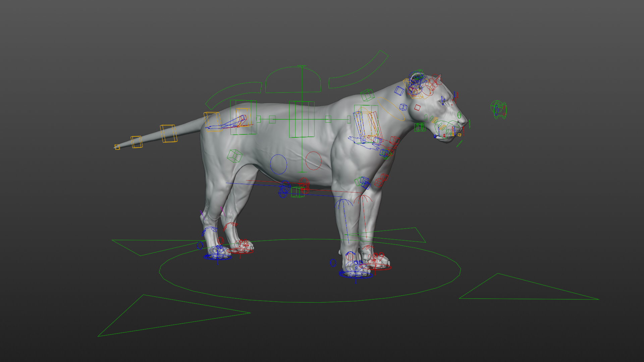Select the green cube control above the shoulders
Image resolution: width=644 pixels, height=362 pixels.
pyautogui.click(x=367, y=95)
